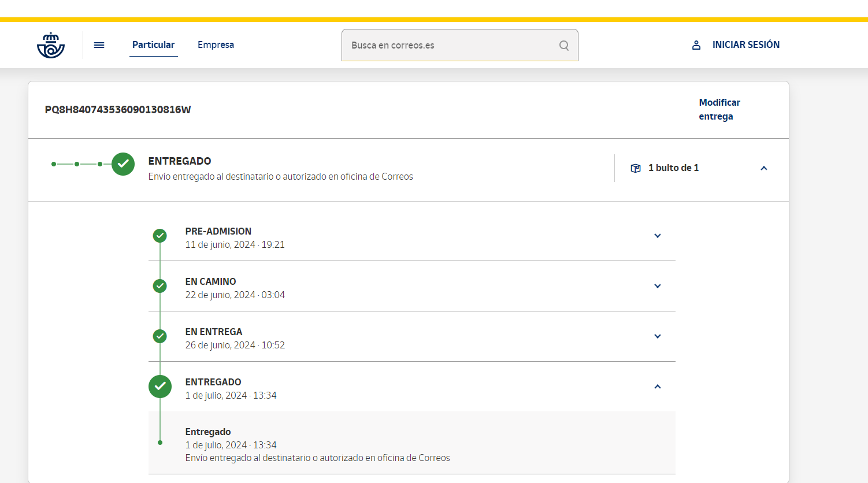Click the tracking number PQ8H840743536090130816W
Image resolution: width=868 pixels, height=483 pixels.
[118, 110]
